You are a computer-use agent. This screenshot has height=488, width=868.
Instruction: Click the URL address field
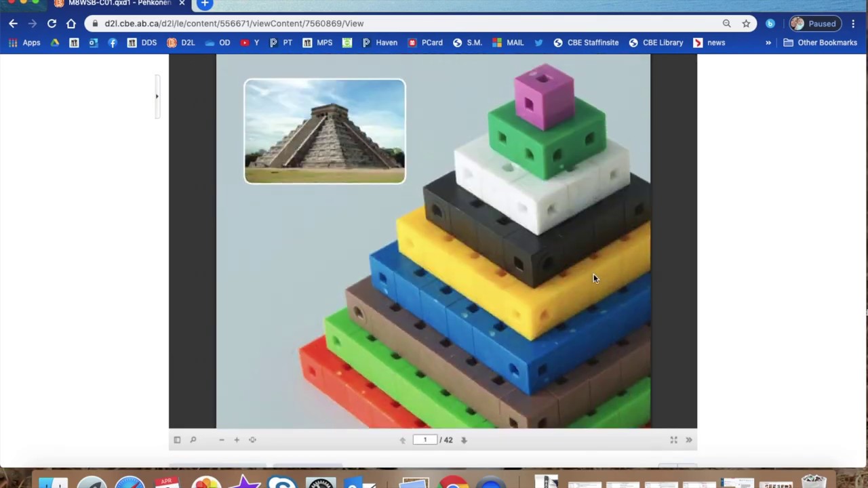coord(407,24)
